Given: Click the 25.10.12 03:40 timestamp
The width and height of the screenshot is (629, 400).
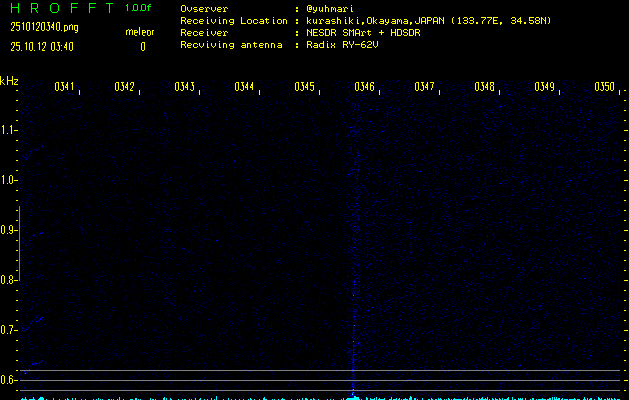Looking at the screenshot, I should click(41, 46).
